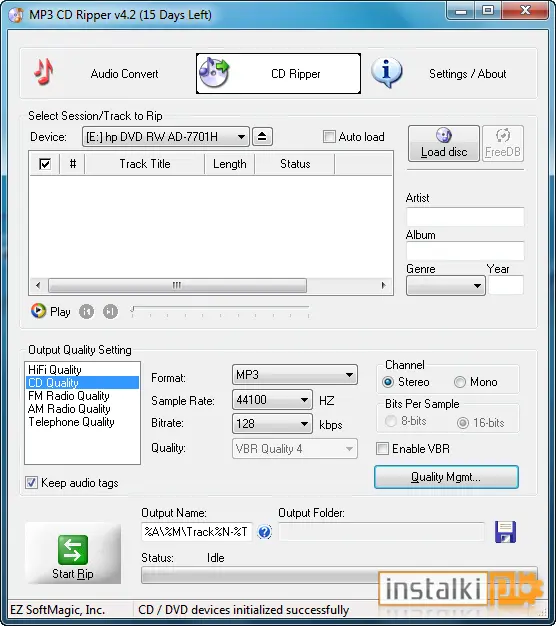Click the Load disc button

(444, 143)
